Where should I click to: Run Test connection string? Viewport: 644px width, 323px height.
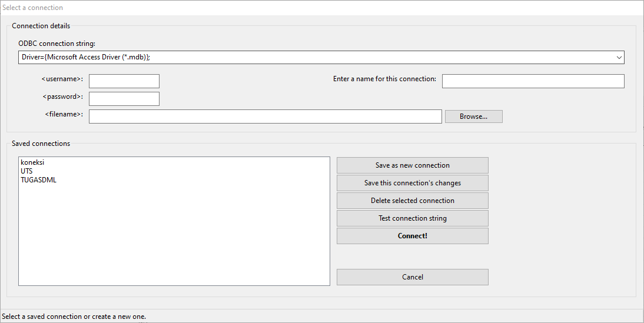click(412, 218)
